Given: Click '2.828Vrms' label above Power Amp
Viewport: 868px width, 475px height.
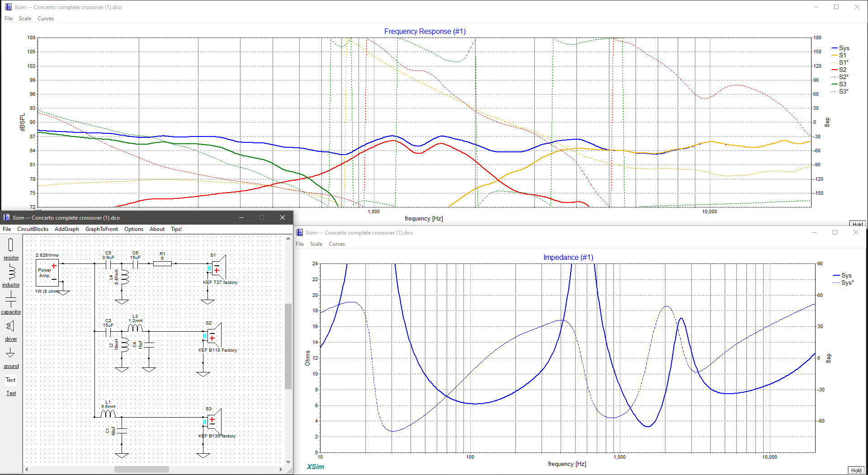Looking at the screenshot, I should [x=47, y=255].
